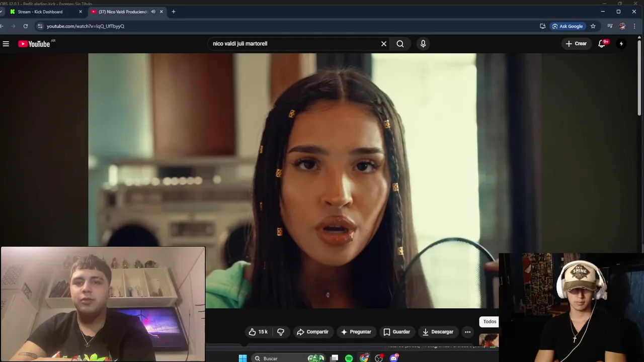This screenshot has height=362, width=644.
Task: Click the Ask Google lens button
Action: tap(568, 26)
